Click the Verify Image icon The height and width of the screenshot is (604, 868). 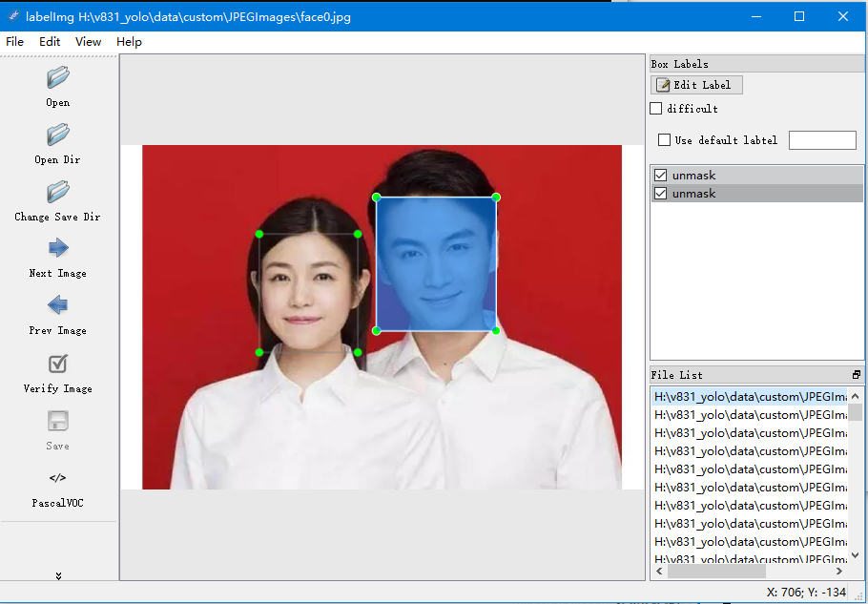pos(57,364)
